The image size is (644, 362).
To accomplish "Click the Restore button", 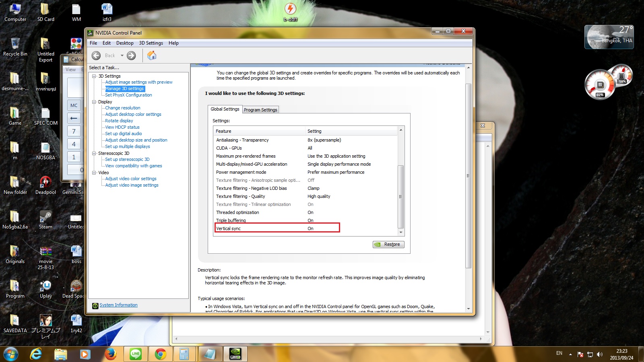I will (388, 244).
